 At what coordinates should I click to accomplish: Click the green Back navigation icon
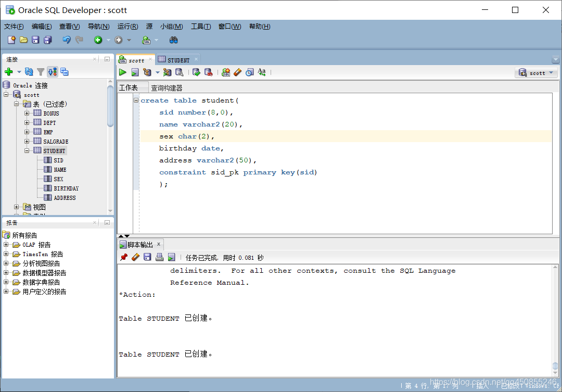coord(98,40)
